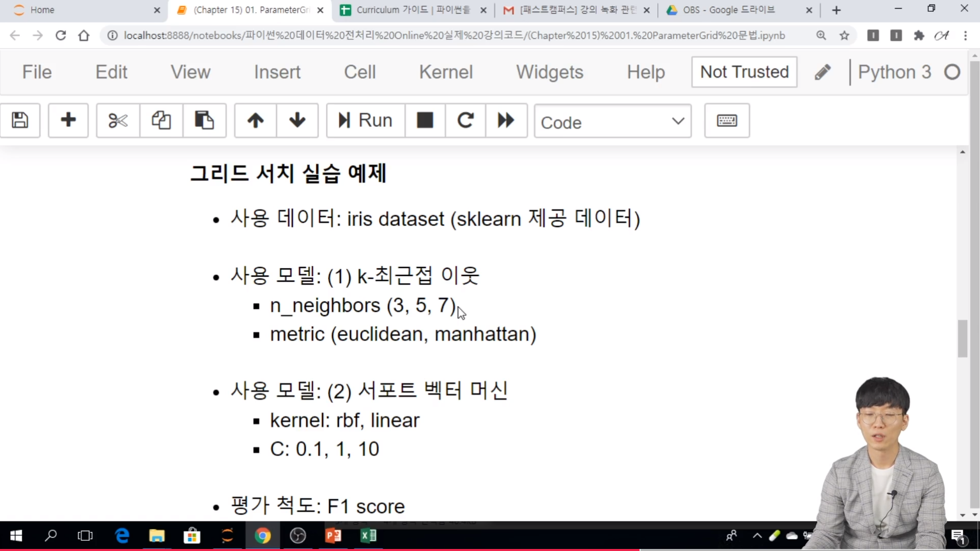980x551 pixels.
Task: Paste cells below icon
Action: coord(204,121)
